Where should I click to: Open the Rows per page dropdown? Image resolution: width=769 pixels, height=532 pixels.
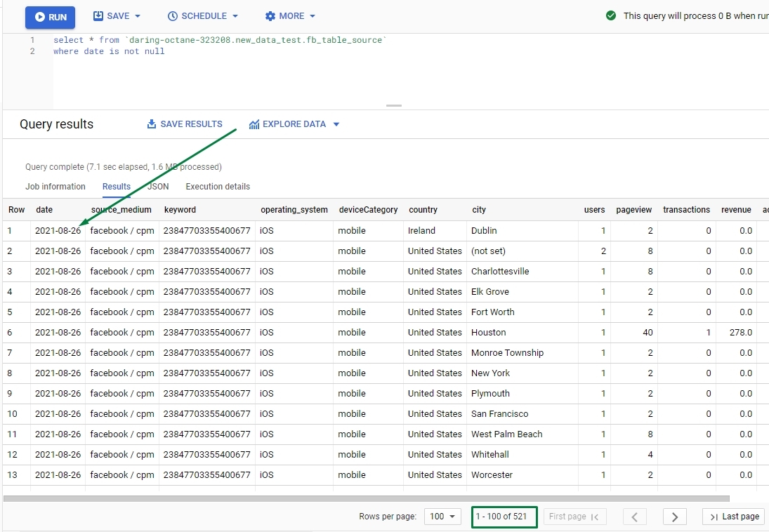tap(442, 517)
